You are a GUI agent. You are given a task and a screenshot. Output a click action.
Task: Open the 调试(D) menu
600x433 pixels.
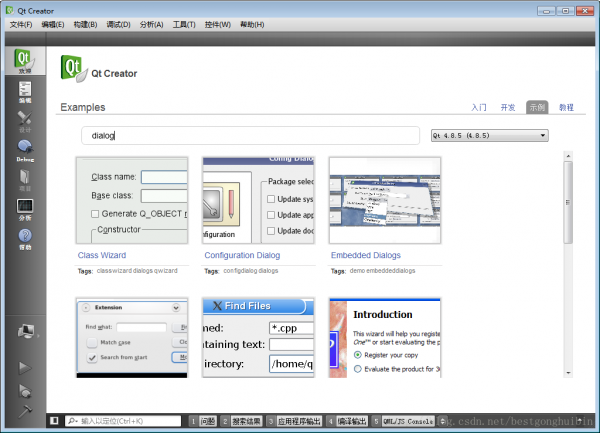pos(118,24)
